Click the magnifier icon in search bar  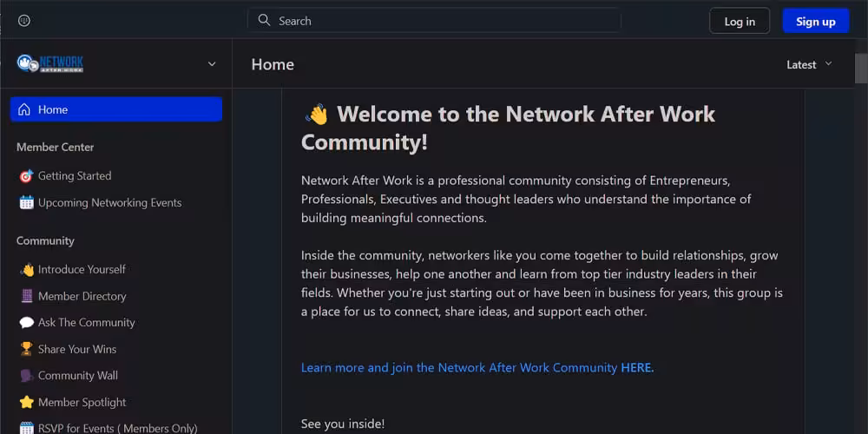(x=265, y=21)
